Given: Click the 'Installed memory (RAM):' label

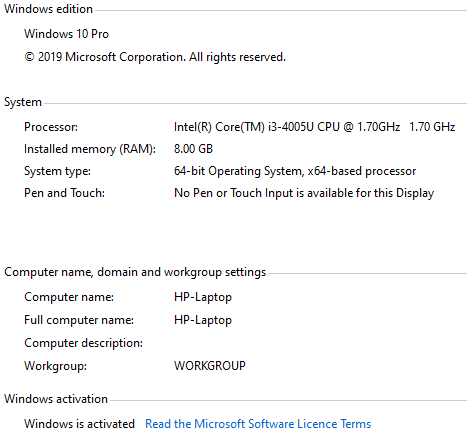Looking at the screenshot, I should point(90,149).
